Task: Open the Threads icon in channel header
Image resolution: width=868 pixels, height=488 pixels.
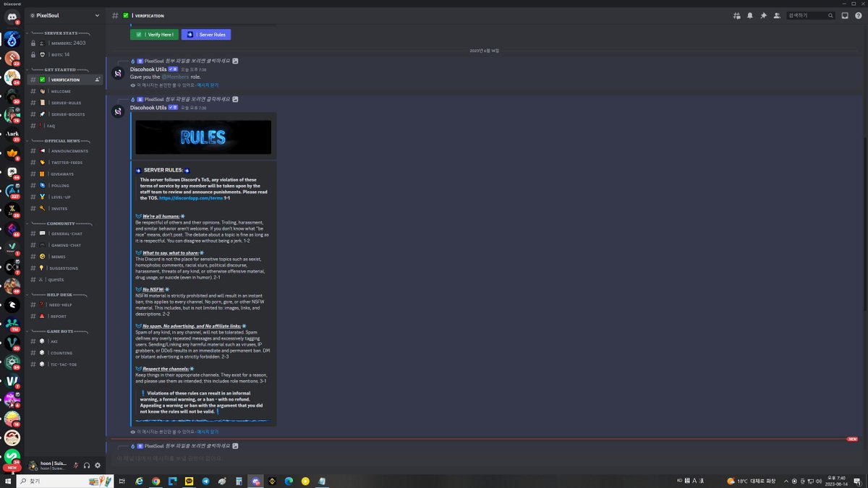Action: (737, 15)
